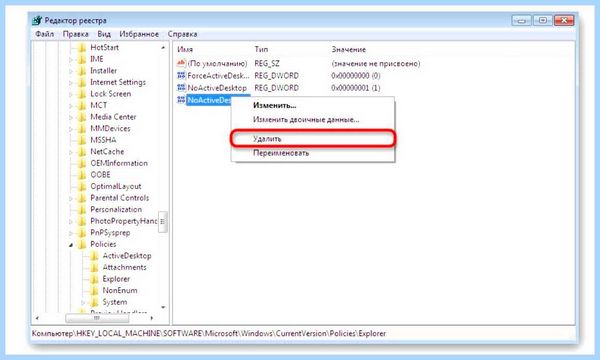This screenshot has width=600, height=360.
Task: Click the IME folder icon
Action: click(x=82, y=59)
